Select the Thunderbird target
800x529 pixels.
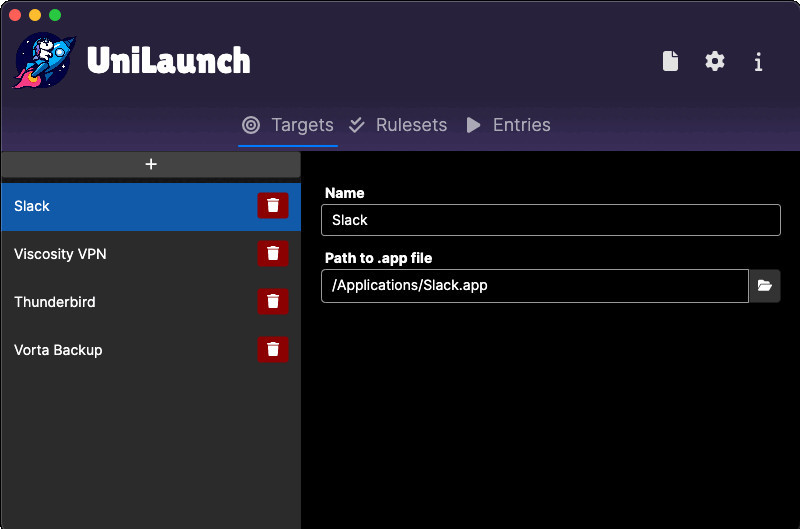(x=151, y=302)
